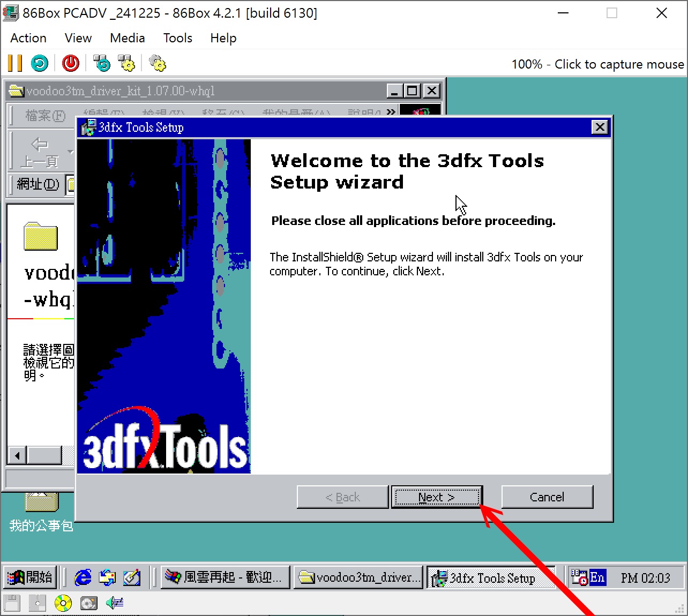Click Next in the 3dfx Tools Setup wizard
Viewport: 688px width, 616px height.
click(x=437, y=497)
